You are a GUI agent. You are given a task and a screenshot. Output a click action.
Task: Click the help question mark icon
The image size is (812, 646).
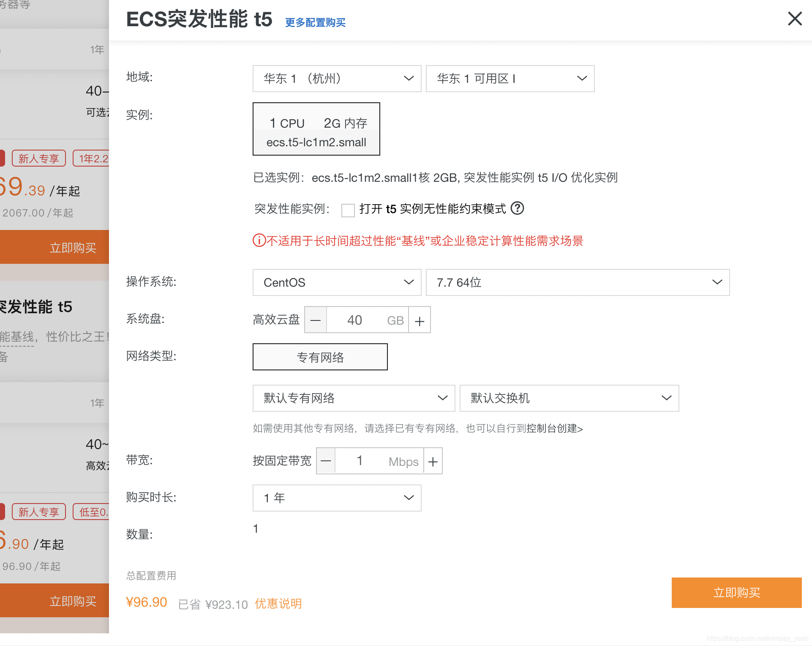[517, 208]
